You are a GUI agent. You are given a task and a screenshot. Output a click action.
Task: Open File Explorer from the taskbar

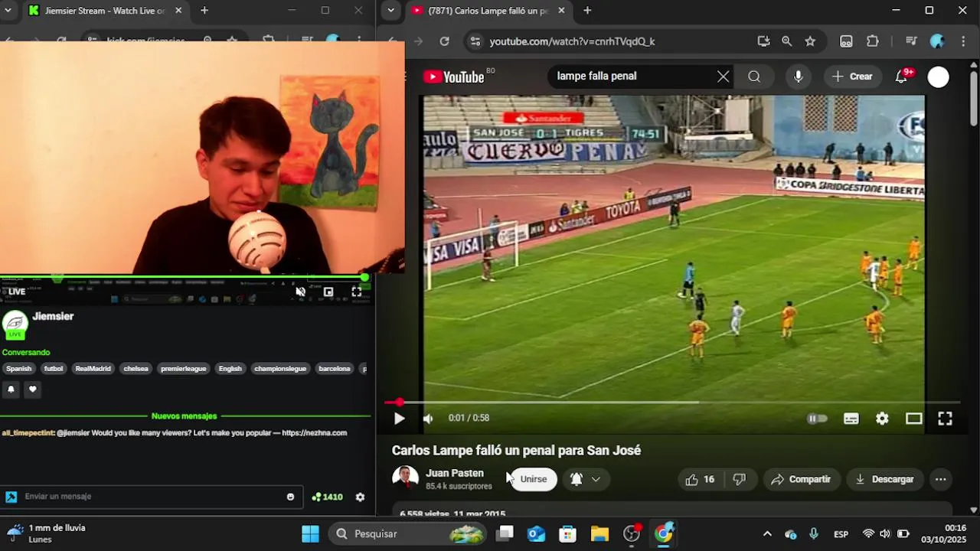599,533
